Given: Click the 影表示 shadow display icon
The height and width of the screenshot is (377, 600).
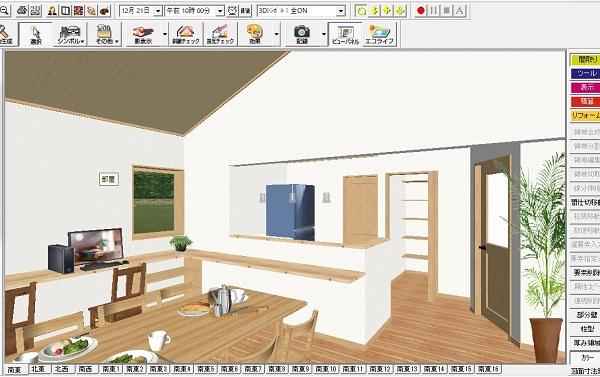Looking at the screenshot, I should pos(143,34).
